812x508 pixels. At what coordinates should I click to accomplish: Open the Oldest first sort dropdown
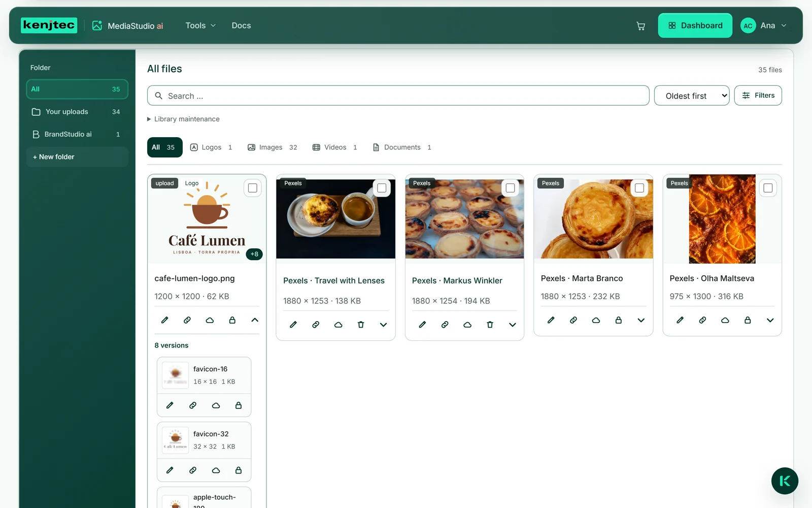692,96
